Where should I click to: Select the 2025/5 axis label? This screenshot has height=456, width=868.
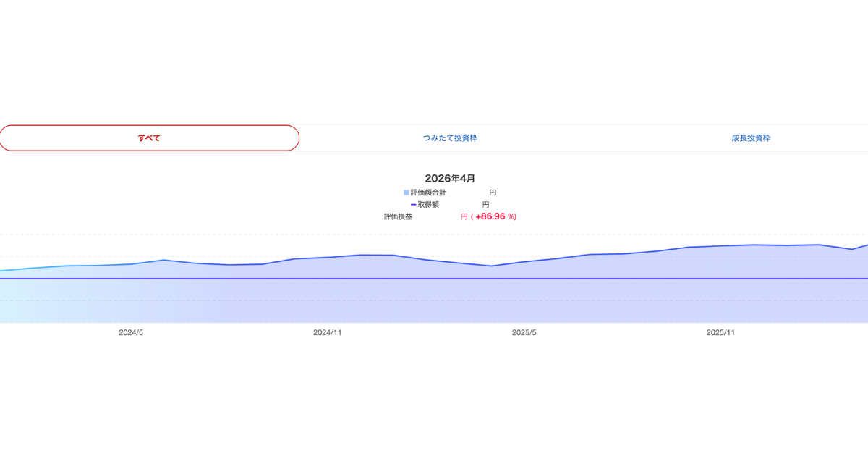point(524,332)
